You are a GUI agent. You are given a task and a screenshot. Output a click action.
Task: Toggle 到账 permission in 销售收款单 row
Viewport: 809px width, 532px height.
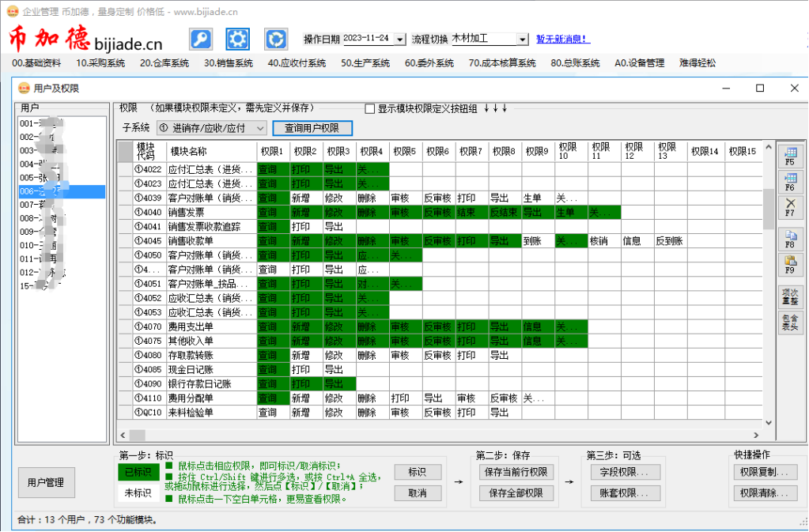538,241
